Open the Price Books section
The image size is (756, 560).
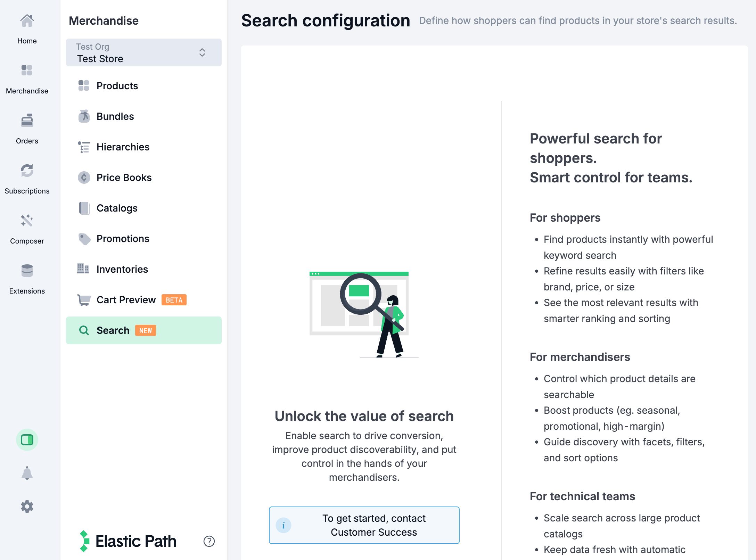click(124, 177)
